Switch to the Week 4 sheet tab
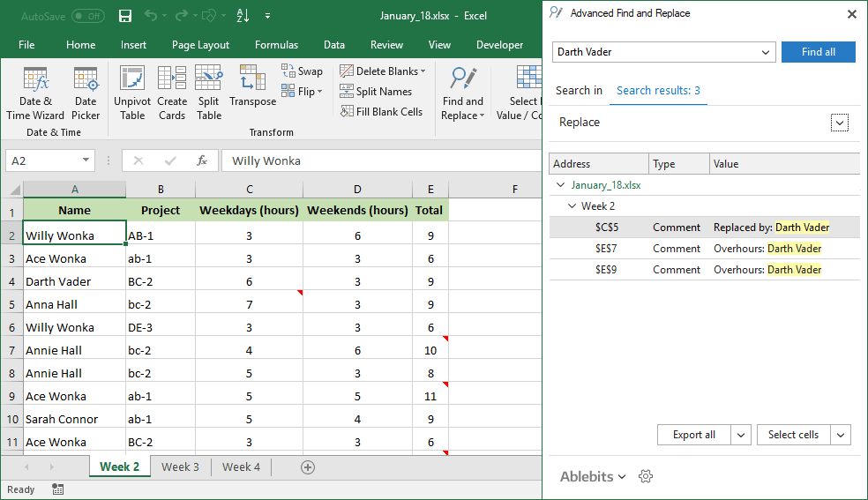 coord(241,466)
